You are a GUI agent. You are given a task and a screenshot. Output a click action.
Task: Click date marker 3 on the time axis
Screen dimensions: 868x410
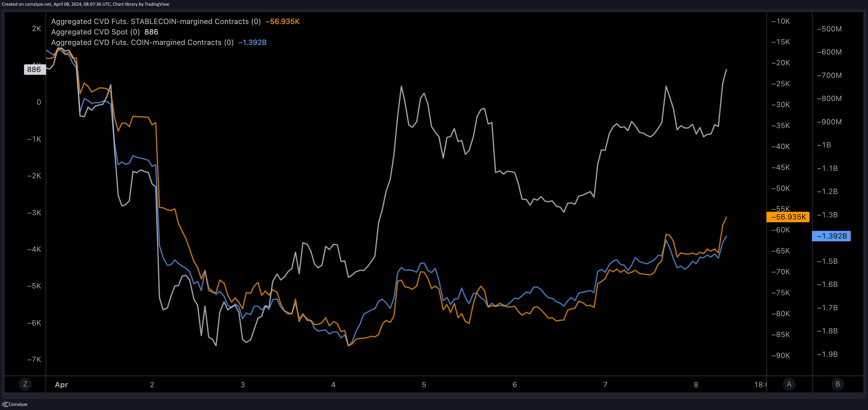tap(243, 385)
